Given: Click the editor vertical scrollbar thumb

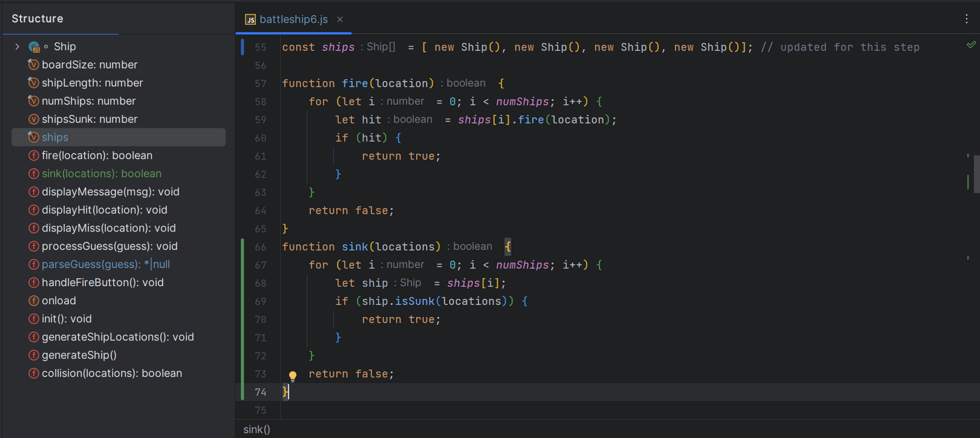Looking at the screenshot, I should (x=976, y=174).
